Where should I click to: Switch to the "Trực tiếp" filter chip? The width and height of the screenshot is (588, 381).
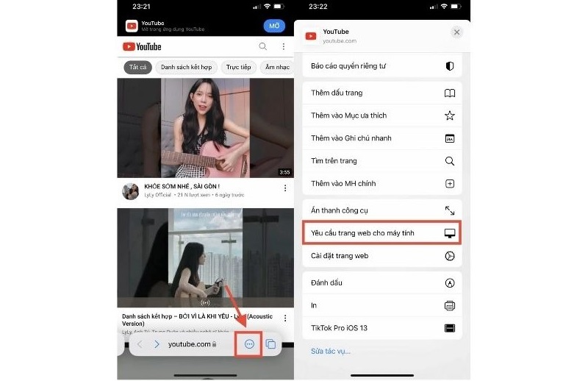(238, 67)
